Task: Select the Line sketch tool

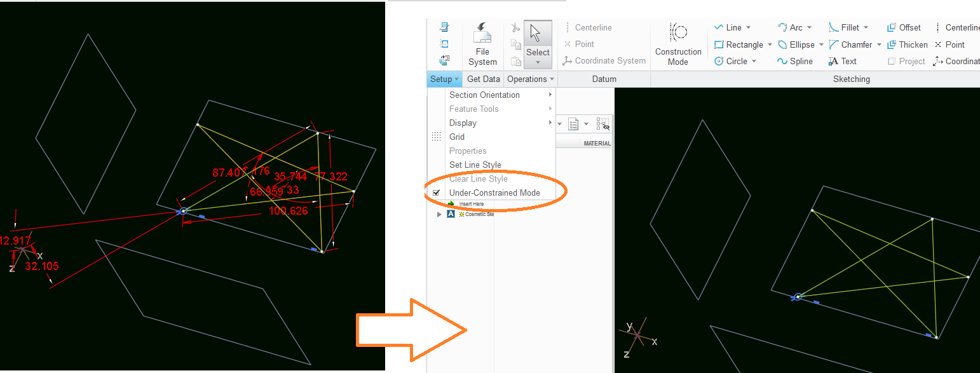Action: coord(727,27)
